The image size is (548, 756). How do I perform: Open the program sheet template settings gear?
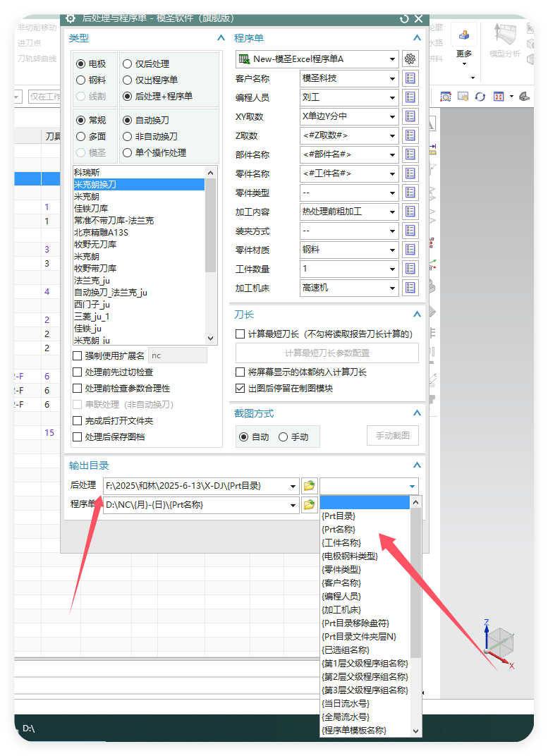point(410,59)
